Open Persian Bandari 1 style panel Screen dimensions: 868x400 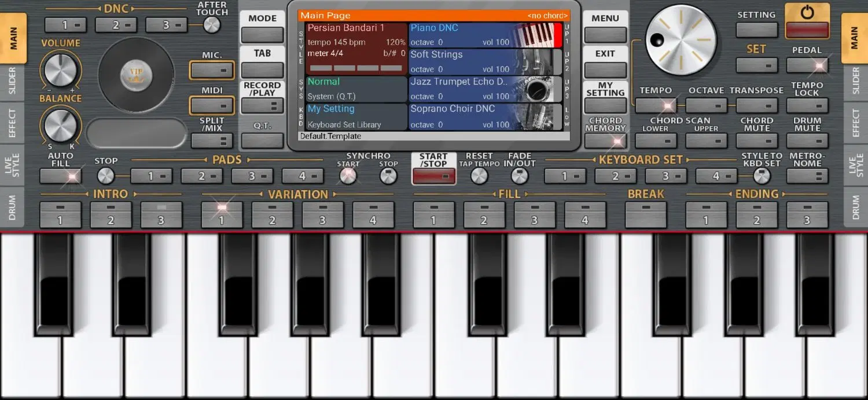[x=356, y=49]
